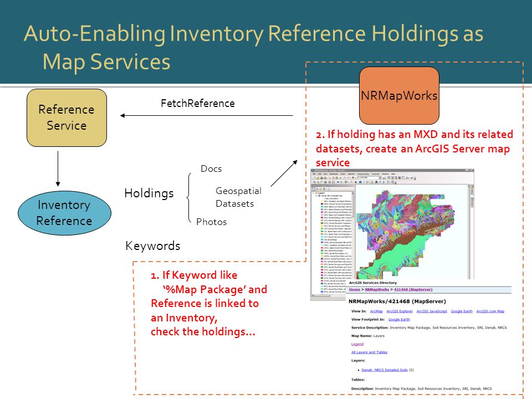The height and width of the screenshot is (399, 532).
Task: Click the map view vertical scrollbar
Action: [469, 232]
